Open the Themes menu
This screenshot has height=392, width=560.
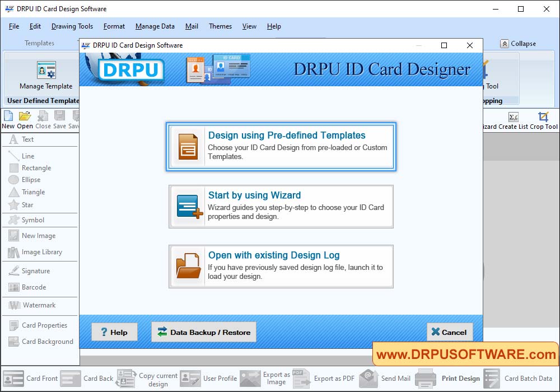220,26
